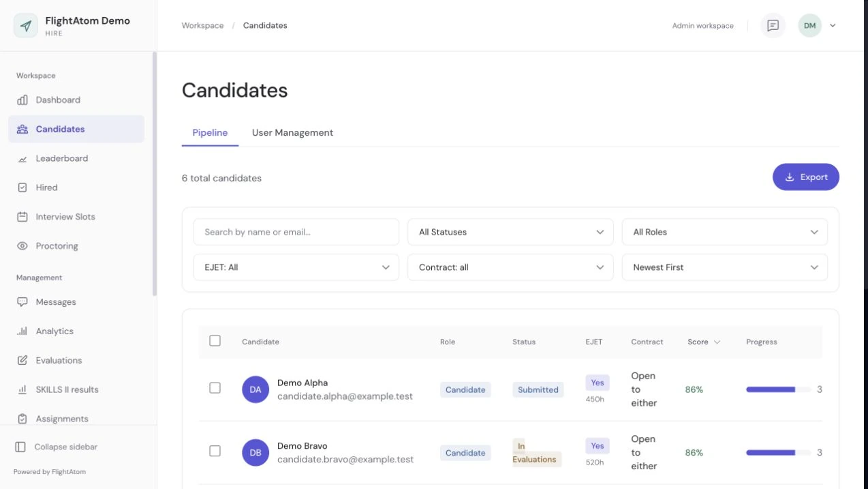The image size is (868, 489).
Task: Click the Workspace breadcrumb link
Action: coord(202,25)
